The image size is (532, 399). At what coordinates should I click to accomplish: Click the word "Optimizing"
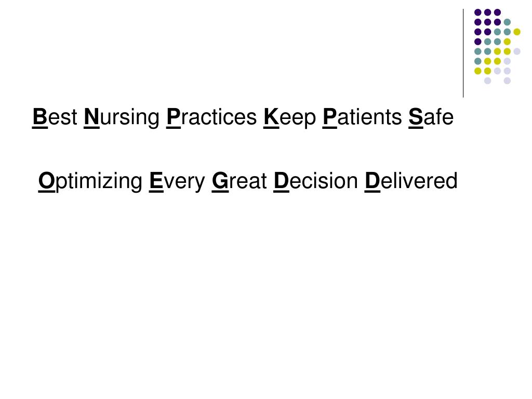click(x=90, y=181)
